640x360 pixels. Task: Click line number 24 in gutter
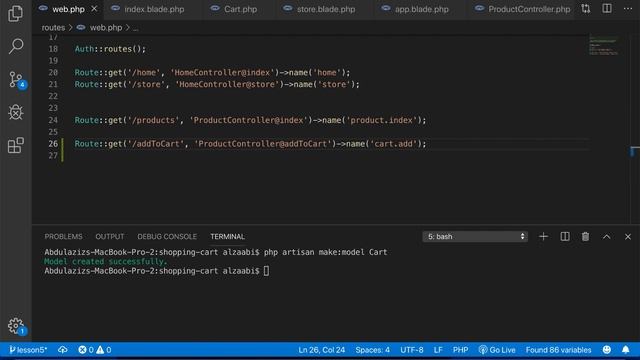pos(53,120)
